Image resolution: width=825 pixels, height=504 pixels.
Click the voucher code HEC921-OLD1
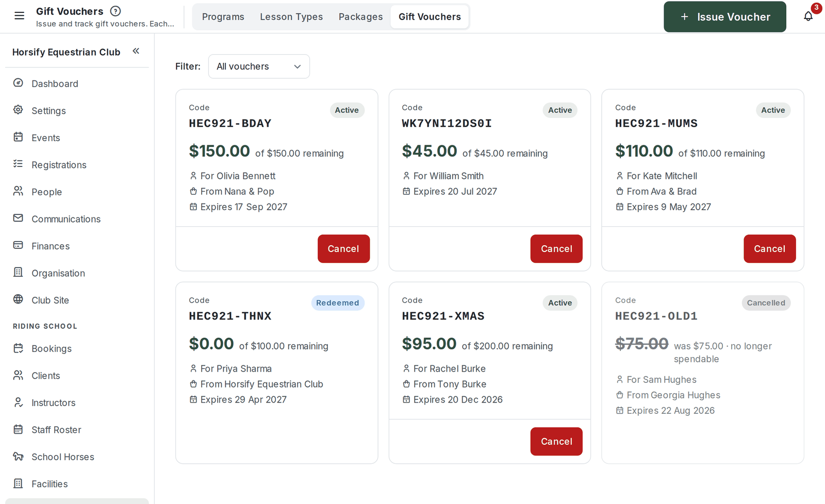click(x=656, y=316)
